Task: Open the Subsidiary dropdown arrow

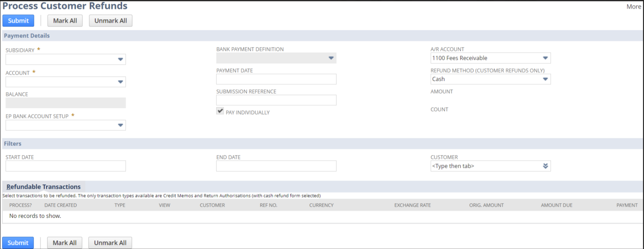Action: tap(120, 59)
